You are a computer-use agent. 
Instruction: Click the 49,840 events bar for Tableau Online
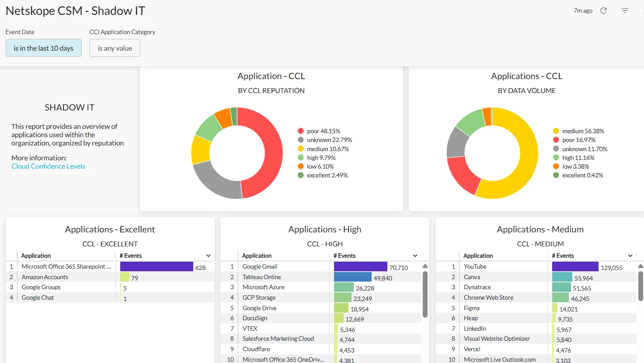[x=353, y=277]
